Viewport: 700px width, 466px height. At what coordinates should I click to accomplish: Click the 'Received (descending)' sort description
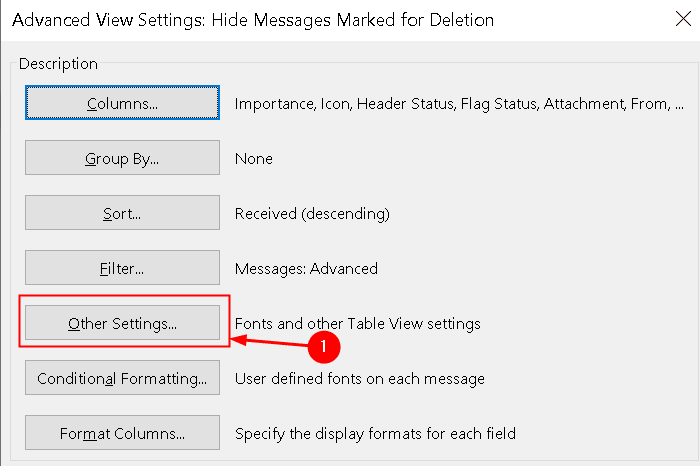point(312,214)
